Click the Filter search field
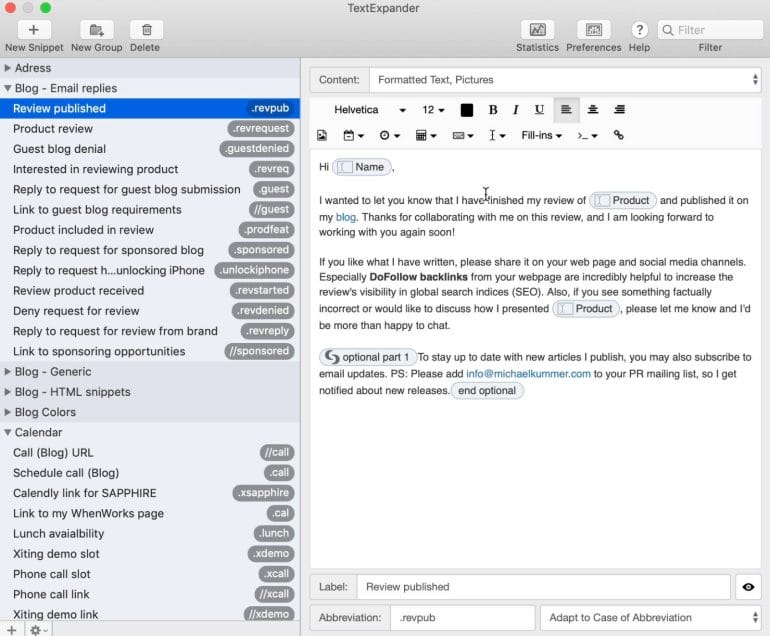This screenshot has height=636, width=770. pyautogui.click(x=710, y=30)
